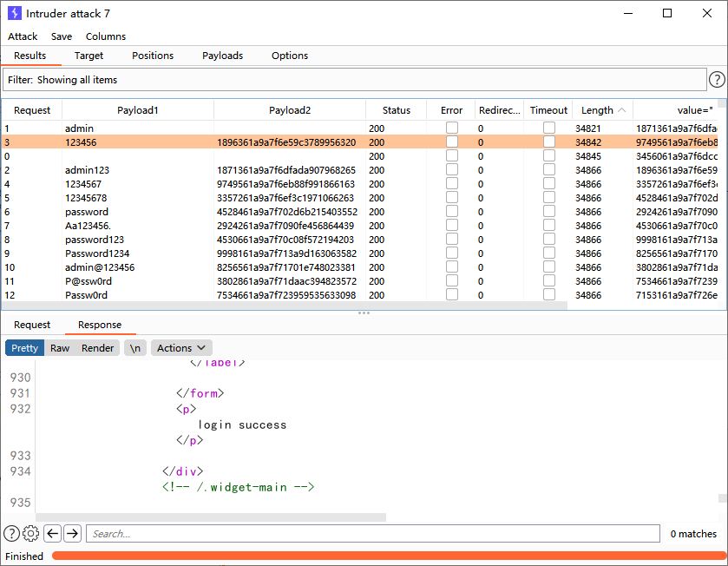Toggle the \n non-printable characters button

(x=135, y=348)
